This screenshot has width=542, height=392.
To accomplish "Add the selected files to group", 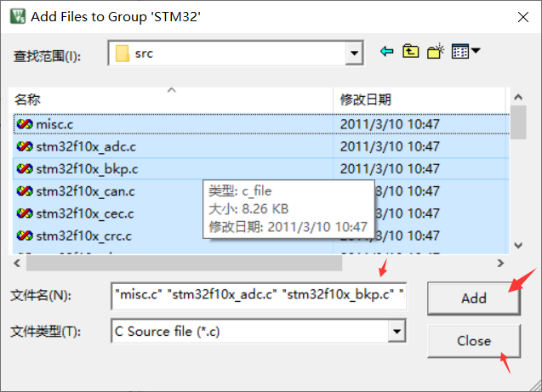I will 474,298.
